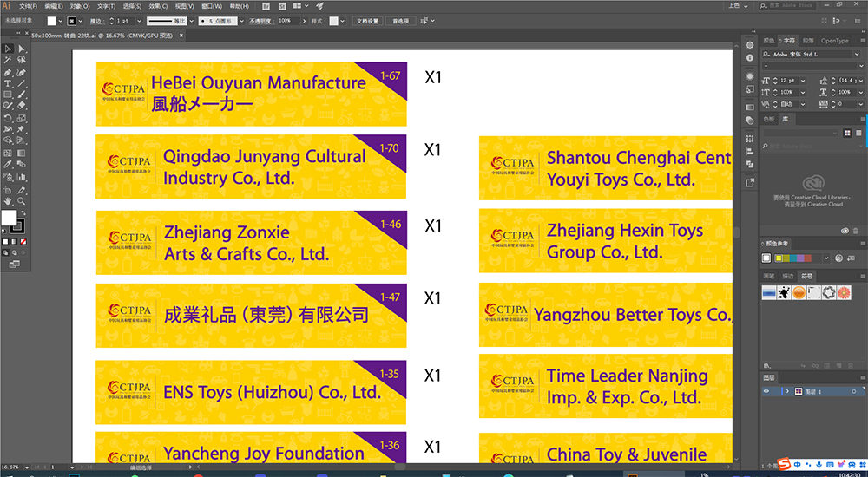Click the 首选项 button

(x=400, y=21)
